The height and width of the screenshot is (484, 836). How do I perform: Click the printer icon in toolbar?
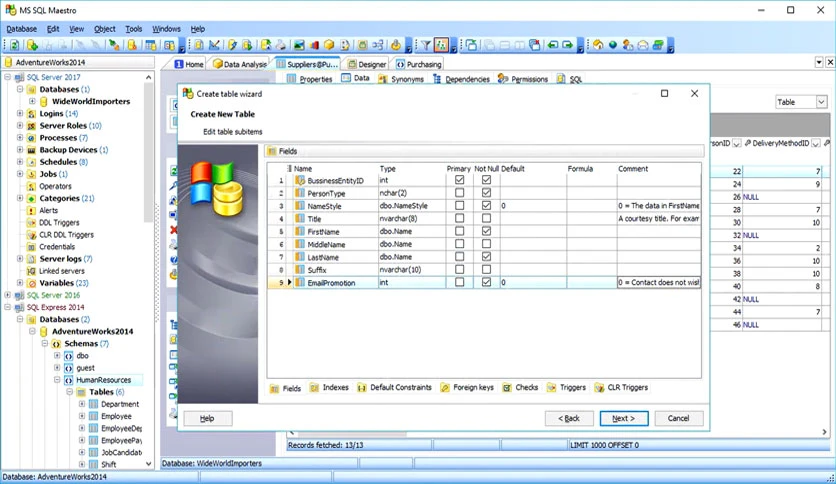tap(280, 45)
